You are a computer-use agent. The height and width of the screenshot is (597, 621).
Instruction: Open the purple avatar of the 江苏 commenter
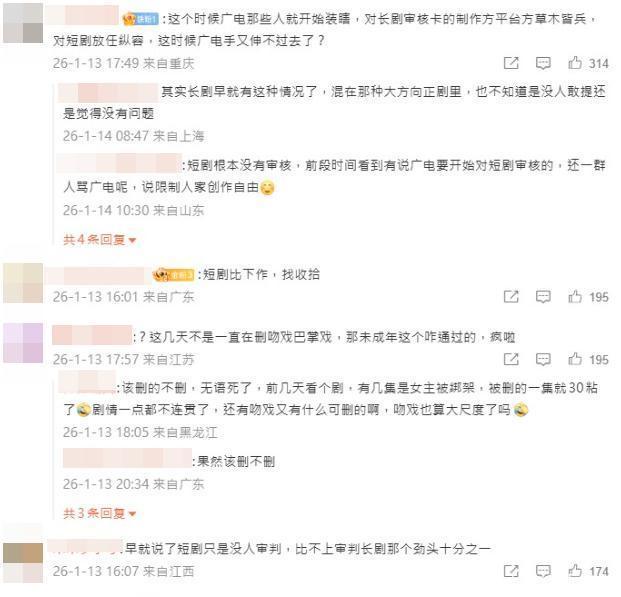tap(23, 343)
